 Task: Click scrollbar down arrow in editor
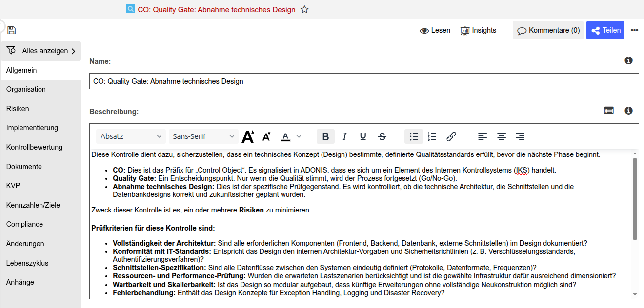635,294
